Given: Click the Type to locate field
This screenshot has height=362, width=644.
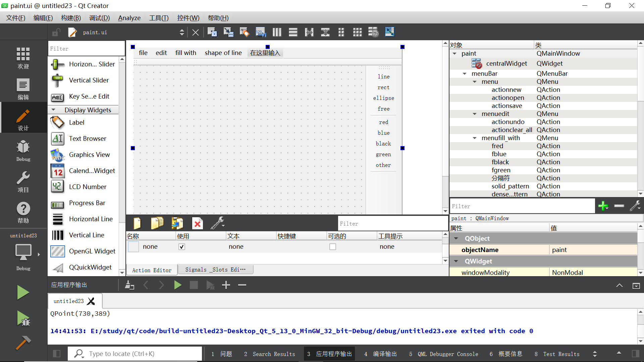Looking at the screenshot, I should (x=134, y=354).
